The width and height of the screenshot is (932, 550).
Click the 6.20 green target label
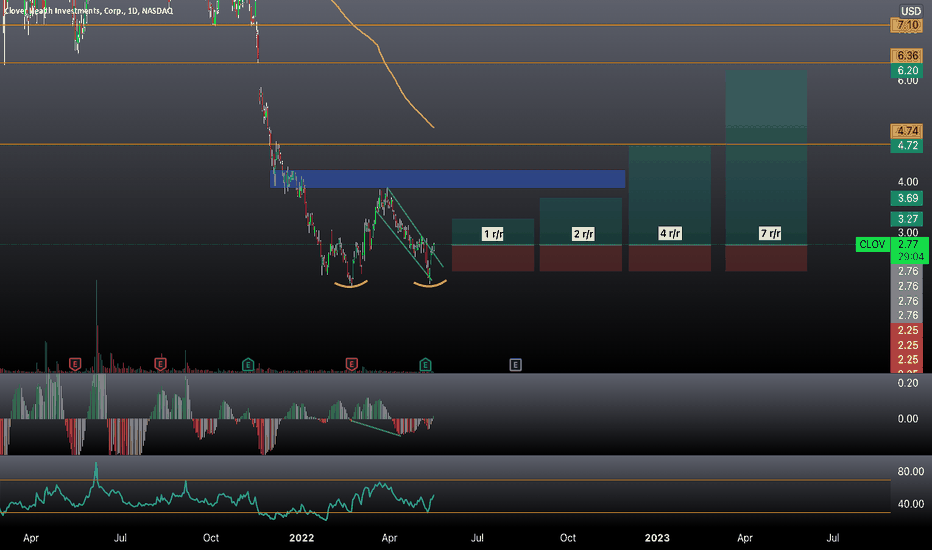pyautogui.click(x=907, y=70)
